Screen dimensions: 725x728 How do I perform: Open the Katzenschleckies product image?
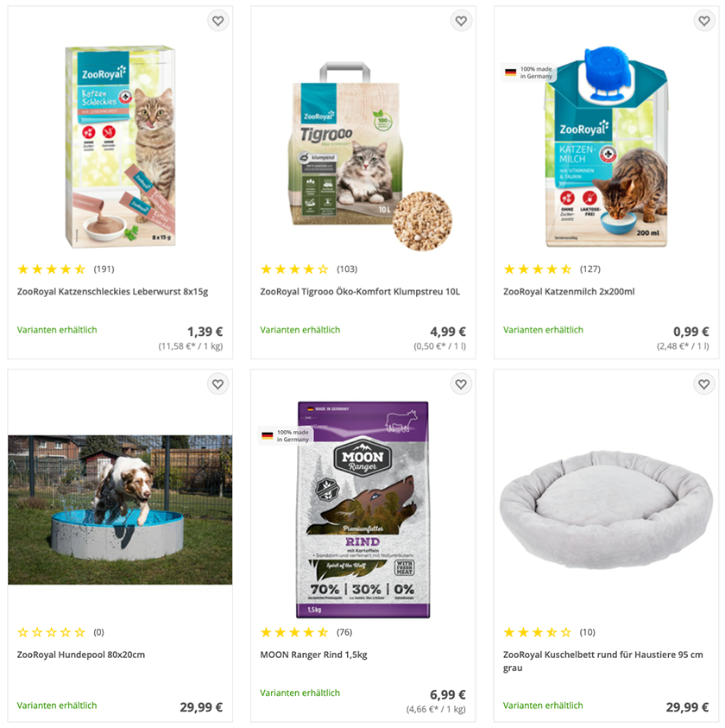[120, 146]
